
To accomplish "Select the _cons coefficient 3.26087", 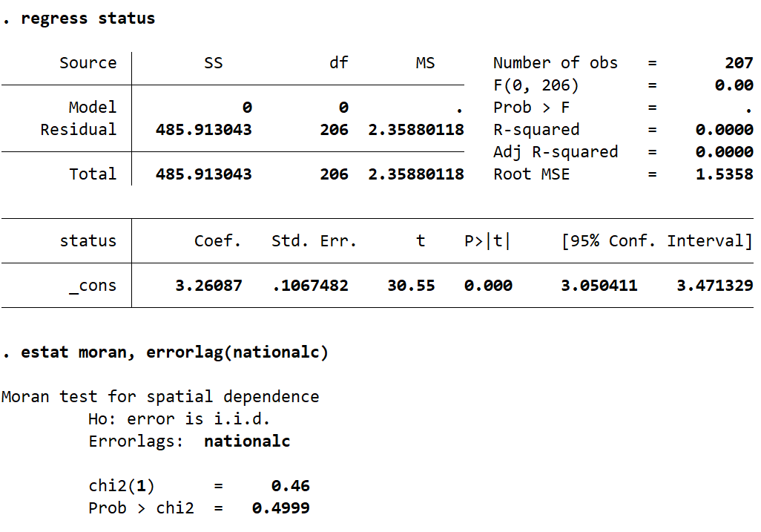I will click(x=208, y=286).
